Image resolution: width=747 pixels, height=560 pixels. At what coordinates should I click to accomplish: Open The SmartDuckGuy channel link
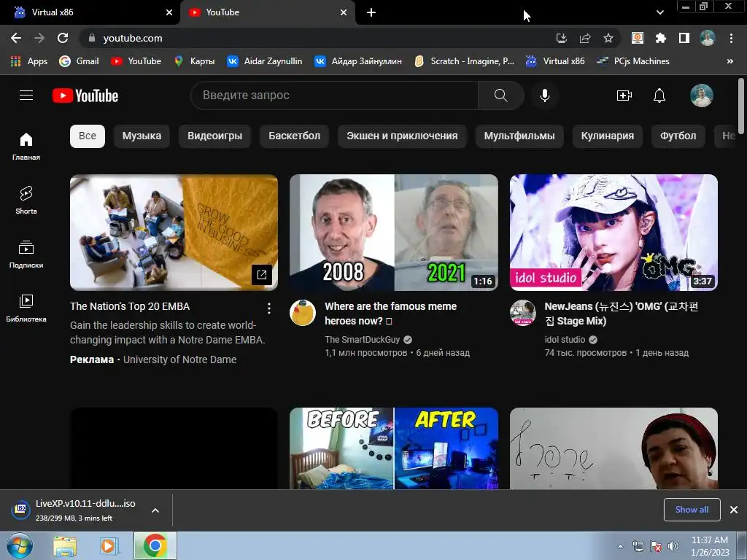click(x=363, y=340)
